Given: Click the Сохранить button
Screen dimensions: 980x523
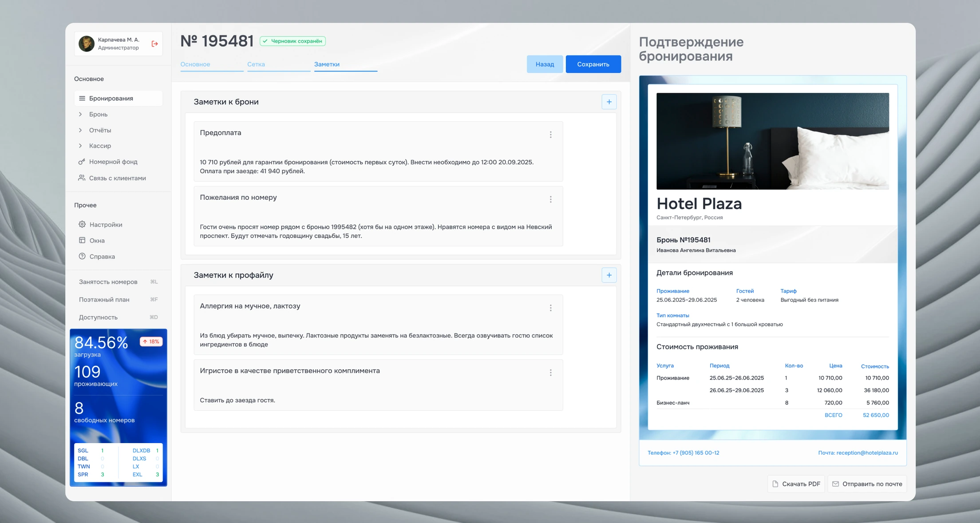Looking at the screenshot, I should coord(593,64).
